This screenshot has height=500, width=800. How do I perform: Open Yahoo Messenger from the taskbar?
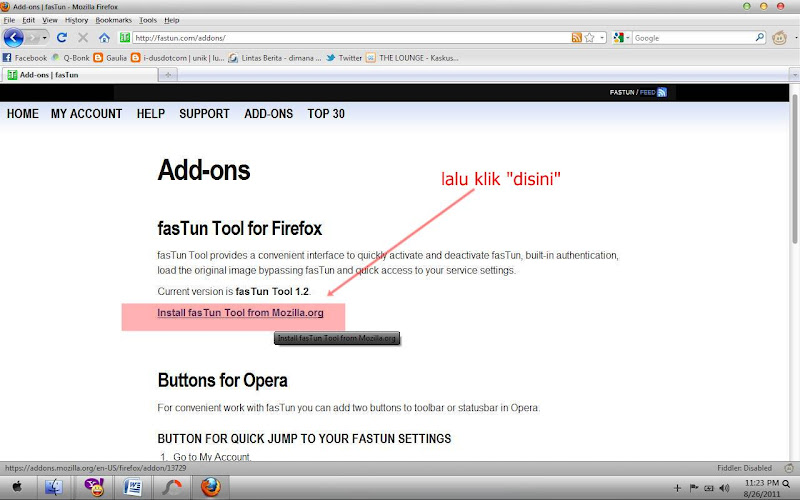(x=95, y=487)
